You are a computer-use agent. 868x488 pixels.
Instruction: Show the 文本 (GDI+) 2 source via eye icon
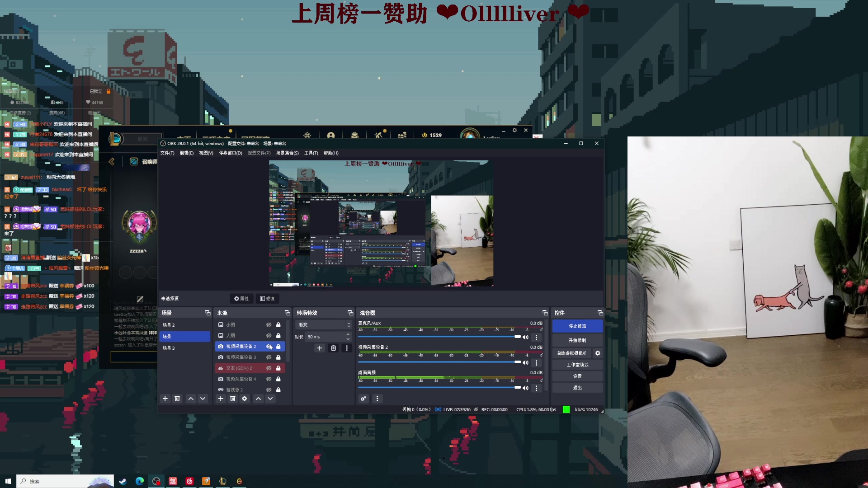click(269, 368)
